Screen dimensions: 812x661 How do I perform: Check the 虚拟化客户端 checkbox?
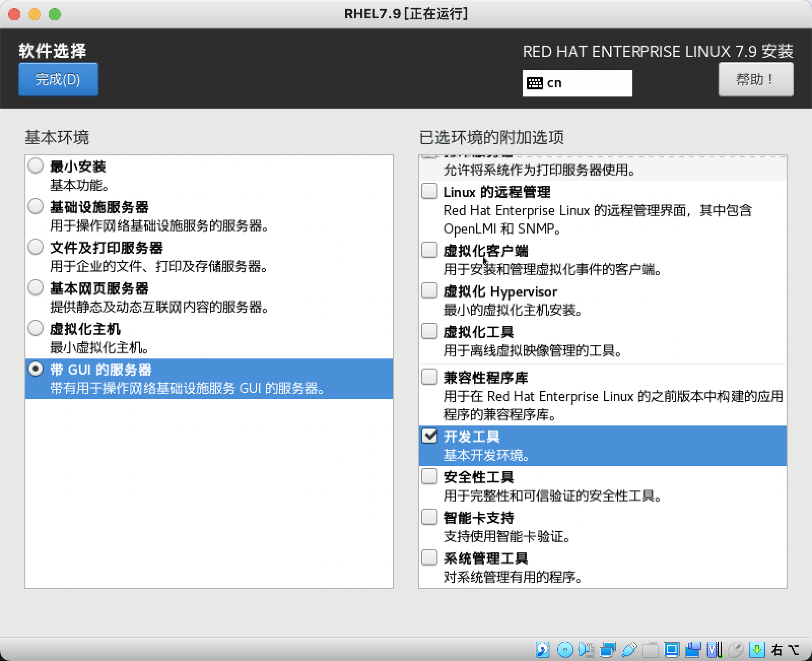429,250
